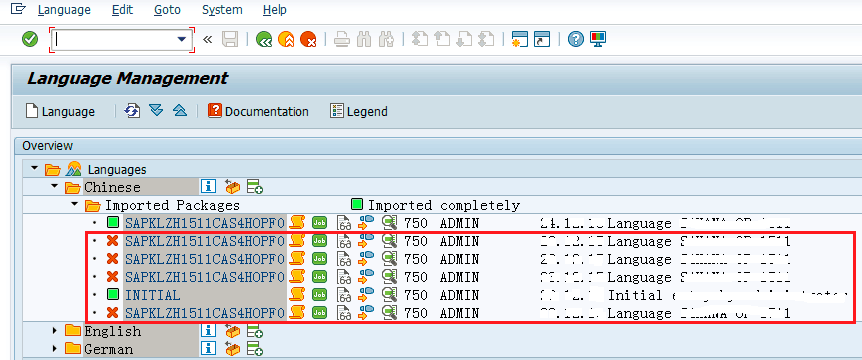Viewport: 862px width, 360px height.
Task: Click the Back green arrow icon
Action: click(x=264, y=40)
